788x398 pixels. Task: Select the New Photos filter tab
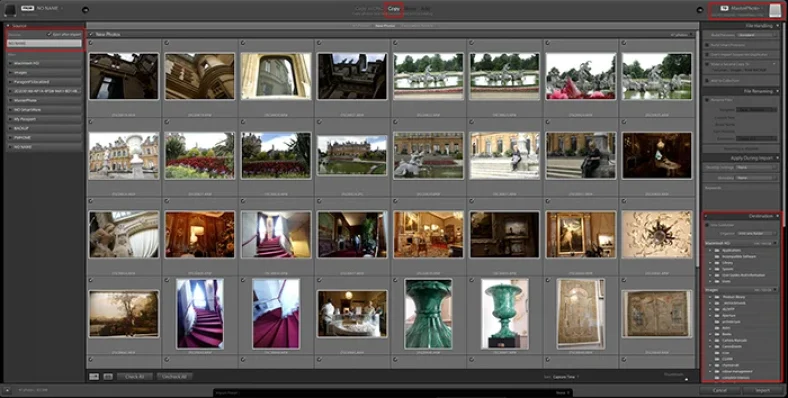[385, 26]
